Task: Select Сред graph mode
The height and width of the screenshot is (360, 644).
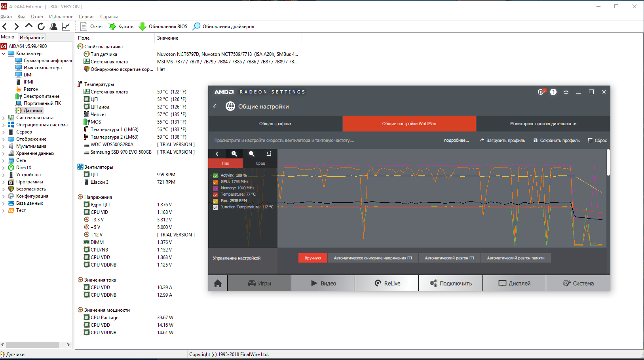Action: [x=260, y=163]
